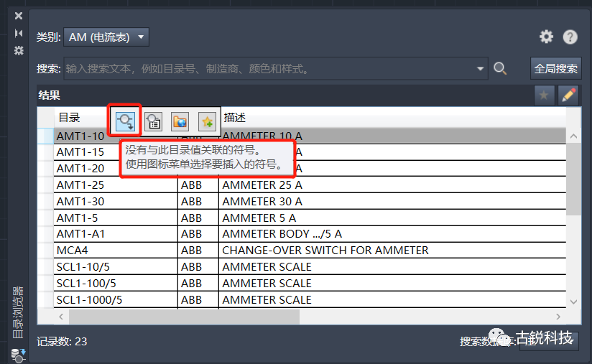Screen dimensions: 592x364
Task: Click CHANGE-OVER SWITCH FOR AMMETER description
Action: click(x=392, y=251)
